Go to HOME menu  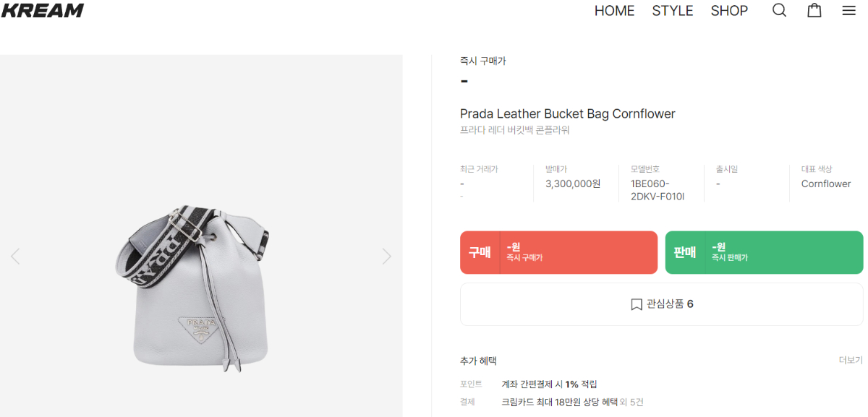click(614, 11)
